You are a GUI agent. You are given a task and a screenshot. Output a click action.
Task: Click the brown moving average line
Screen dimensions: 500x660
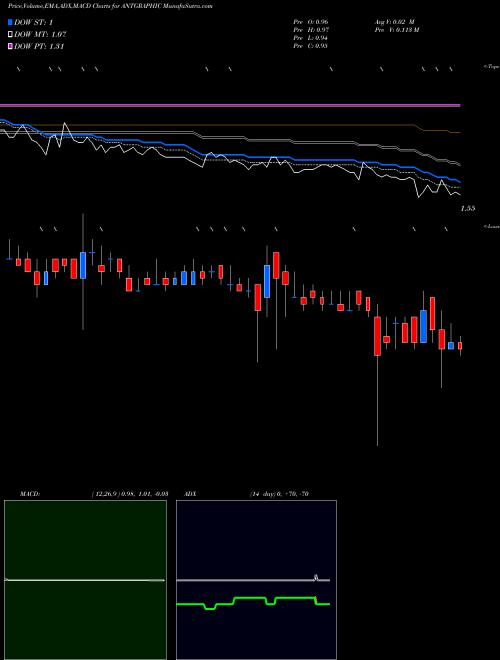[230, 125]
